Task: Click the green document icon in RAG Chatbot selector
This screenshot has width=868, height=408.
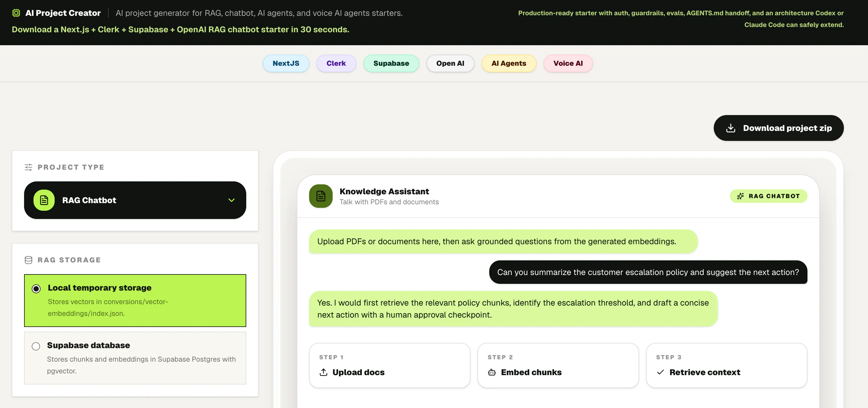Action: click(44, 200)
